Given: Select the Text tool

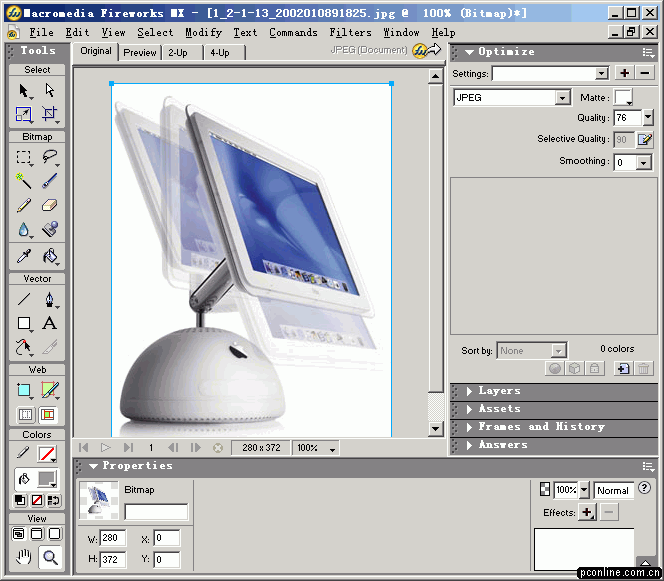Looking at the screenshot, I should pos(49,323).
